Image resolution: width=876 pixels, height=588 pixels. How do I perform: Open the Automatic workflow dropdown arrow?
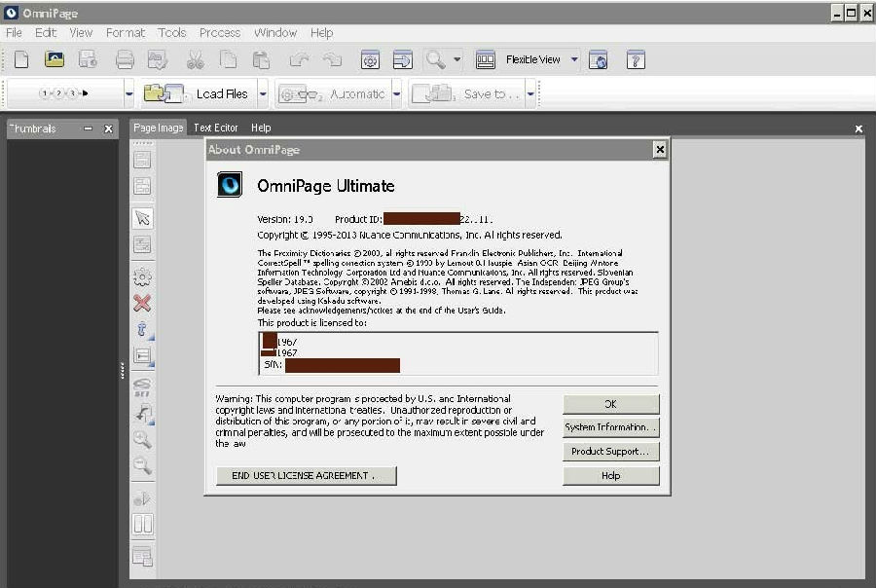point(398,93)
